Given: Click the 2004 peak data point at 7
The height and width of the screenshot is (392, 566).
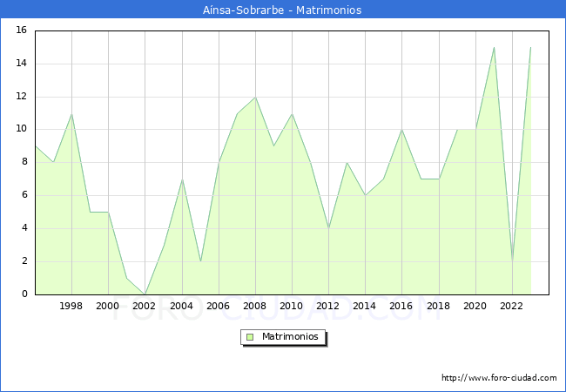Looking at the screenshot, I should coord(181,179).
